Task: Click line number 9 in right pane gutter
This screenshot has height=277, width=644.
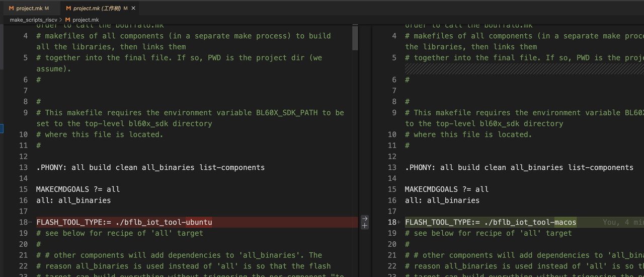Action: (394, 112)
